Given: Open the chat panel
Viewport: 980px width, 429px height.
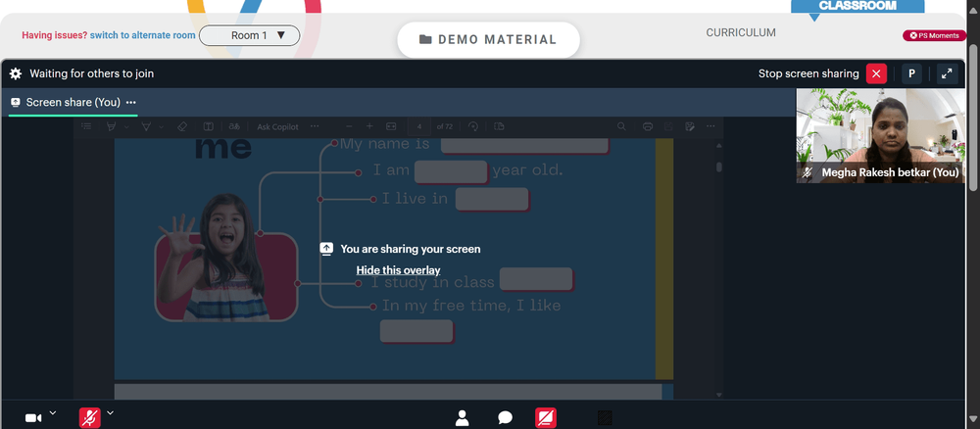Looking at the screenshot, I should click(x=505, y=418).
